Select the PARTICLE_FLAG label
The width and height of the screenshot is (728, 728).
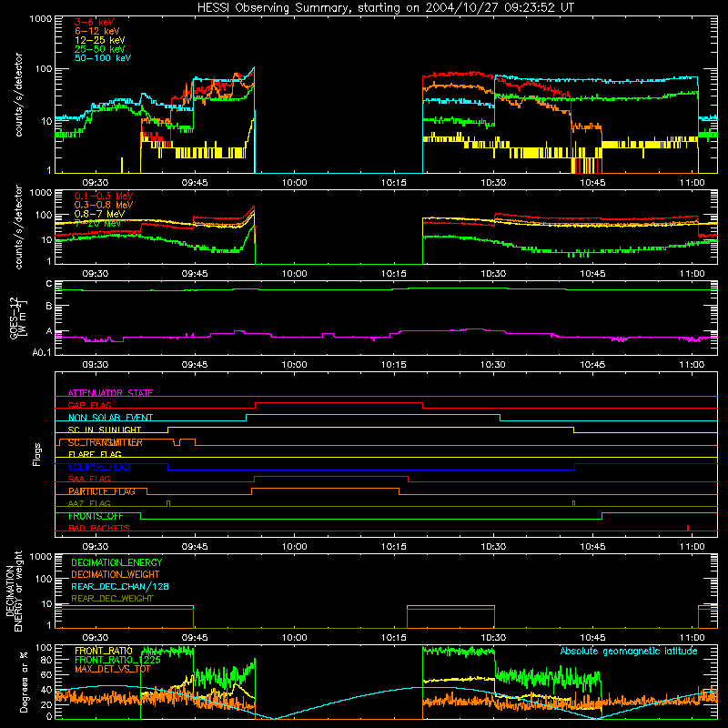pos(102,491)
